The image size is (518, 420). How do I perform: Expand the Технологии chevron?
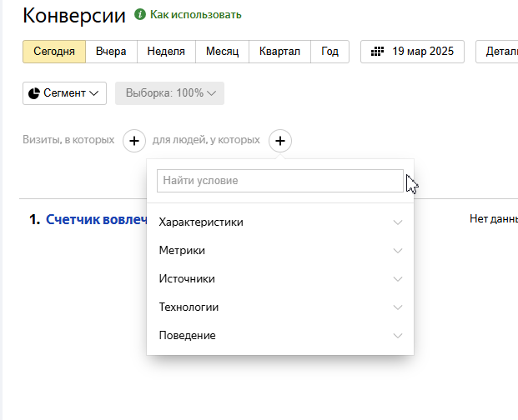[398, 307]
